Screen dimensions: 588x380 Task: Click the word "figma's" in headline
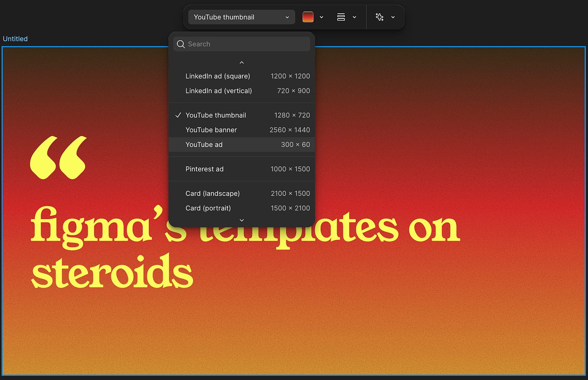click(109, 227)
